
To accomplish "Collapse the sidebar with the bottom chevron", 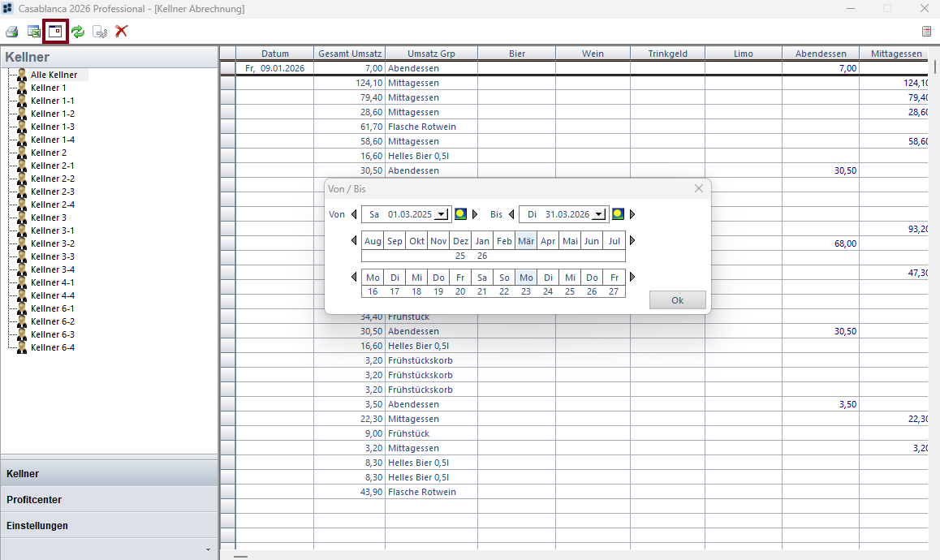I will tap(208, 550).
